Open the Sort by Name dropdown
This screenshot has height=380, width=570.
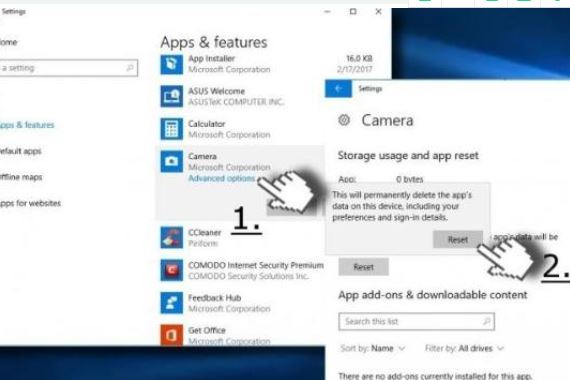pos(373,348)
